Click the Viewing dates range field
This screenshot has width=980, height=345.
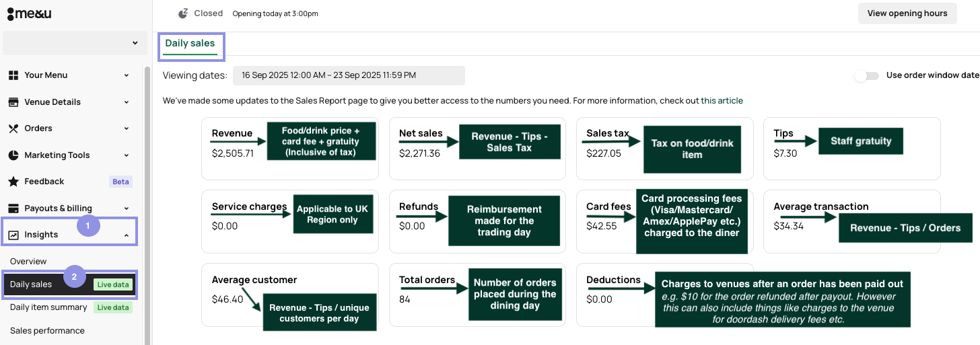(x=349, y=75)
